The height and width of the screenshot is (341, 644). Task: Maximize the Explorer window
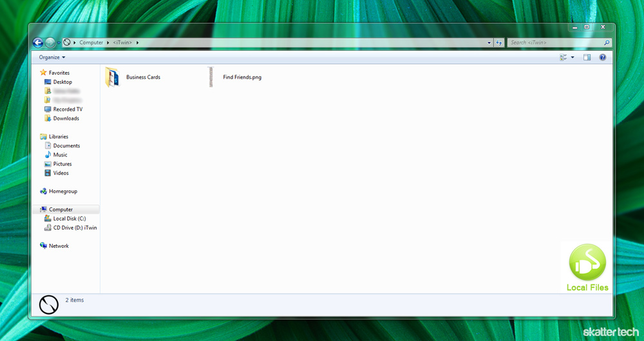pyautogui.click(x=587, y=27)
